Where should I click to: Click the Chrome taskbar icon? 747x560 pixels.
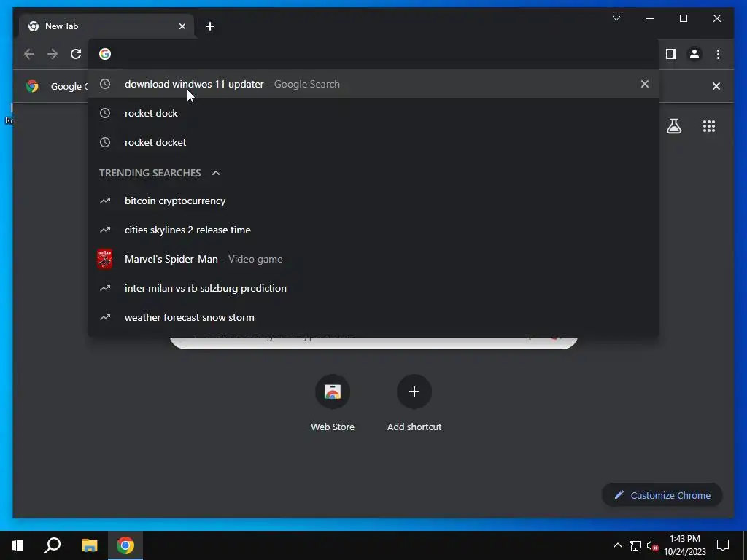coord(125,545)
